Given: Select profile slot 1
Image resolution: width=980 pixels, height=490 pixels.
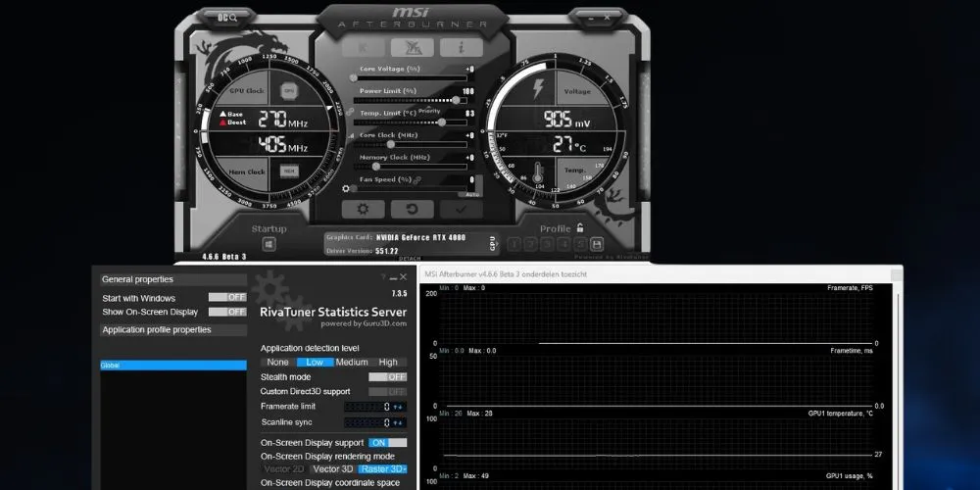Looking at the screenshot, I should coord(514,244).
